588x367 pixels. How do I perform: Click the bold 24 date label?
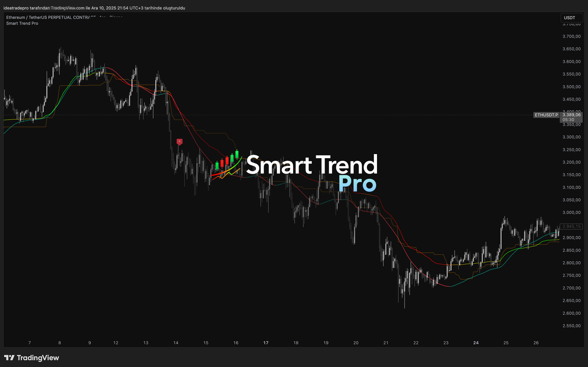click(x=476, y=343)
